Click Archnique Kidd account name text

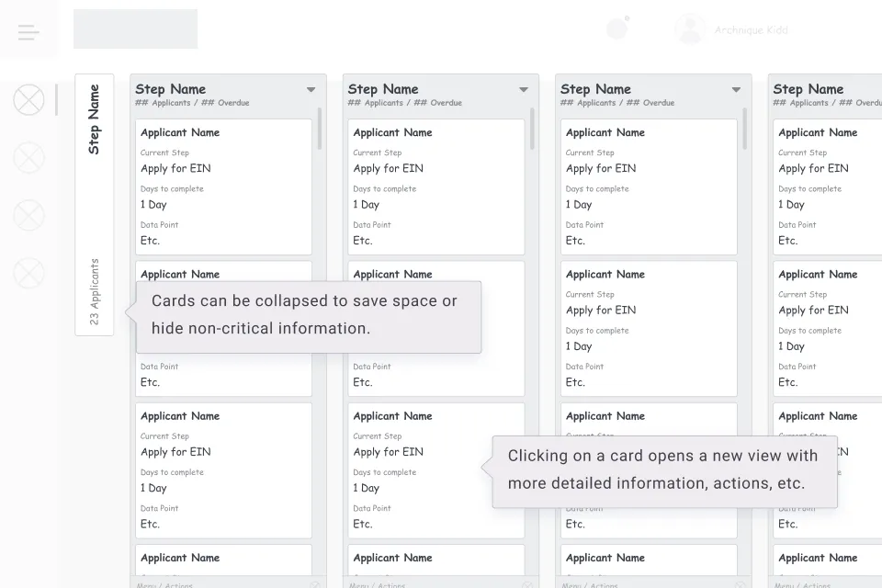coord(751,29)
